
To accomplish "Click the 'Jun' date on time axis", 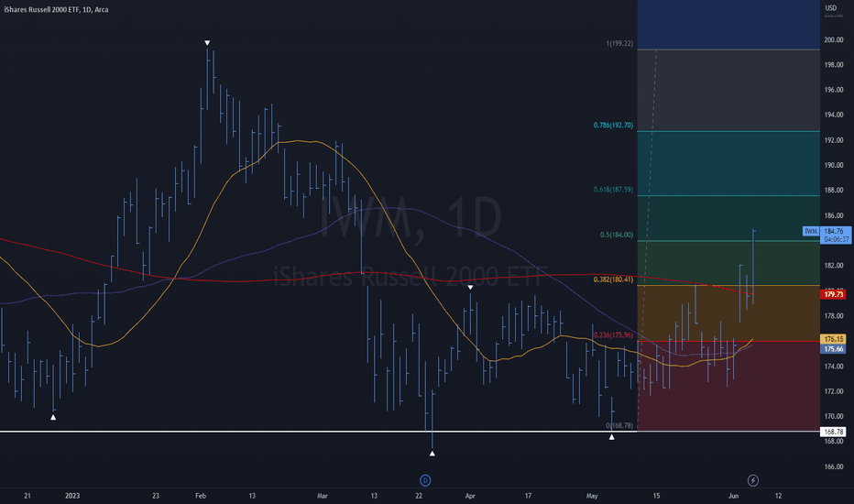I will (x=734, y=496).
